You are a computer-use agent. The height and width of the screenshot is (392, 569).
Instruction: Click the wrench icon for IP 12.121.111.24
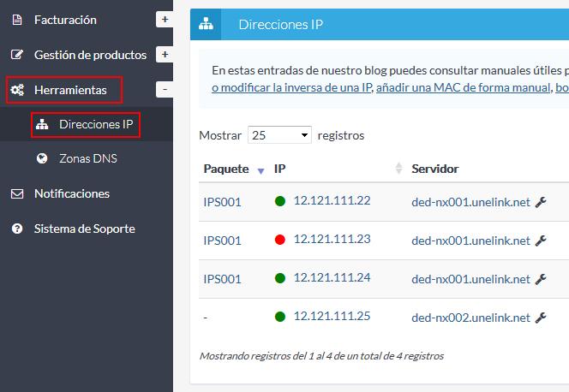click(541, 279)
